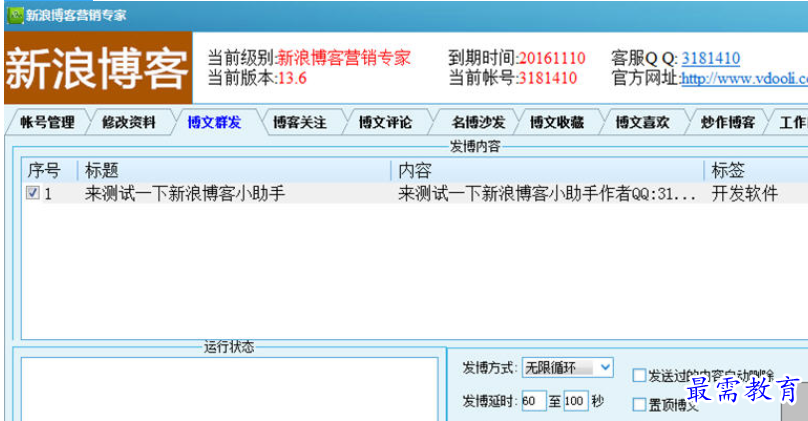Screen dimensions: 808x421
Task: Switch to the 名博沙发 tab
Action: (x=478, y=122)
